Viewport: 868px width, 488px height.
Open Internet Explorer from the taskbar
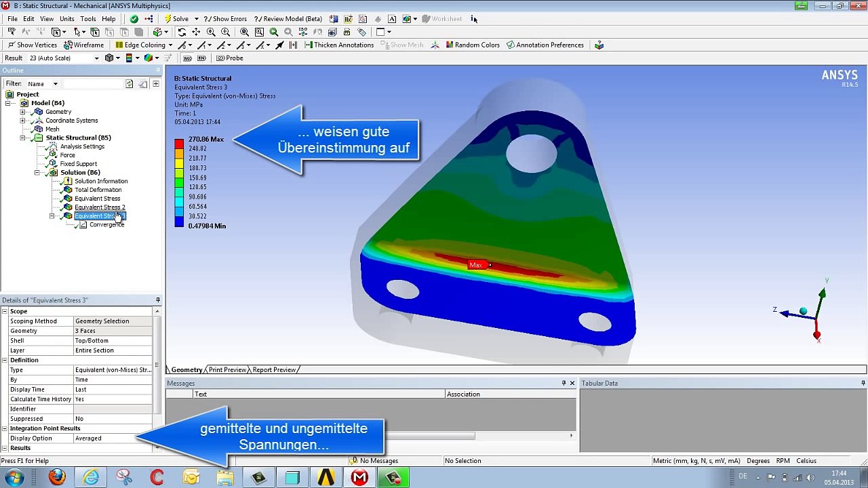[91, 477]
